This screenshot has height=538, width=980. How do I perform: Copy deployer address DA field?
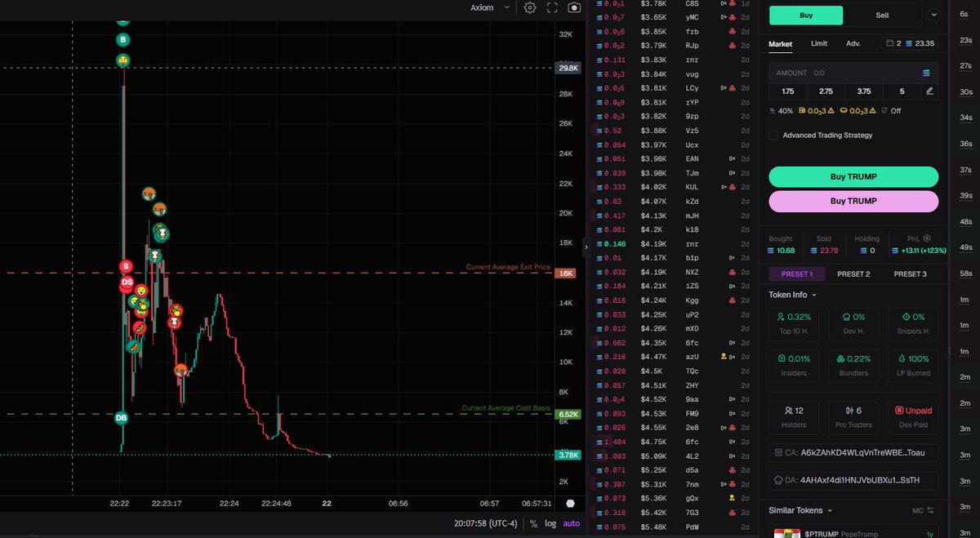[853, 480]
